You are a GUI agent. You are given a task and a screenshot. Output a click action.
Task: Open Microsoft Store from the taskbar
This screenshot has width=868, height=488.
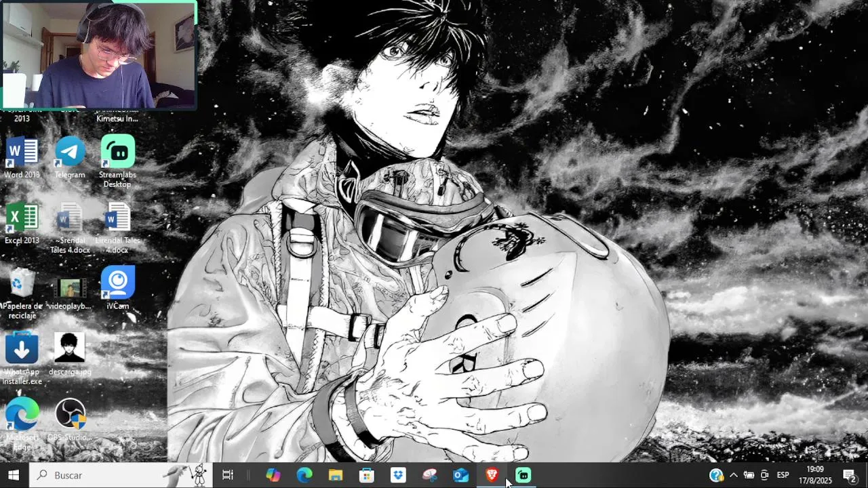pos(367,475)
